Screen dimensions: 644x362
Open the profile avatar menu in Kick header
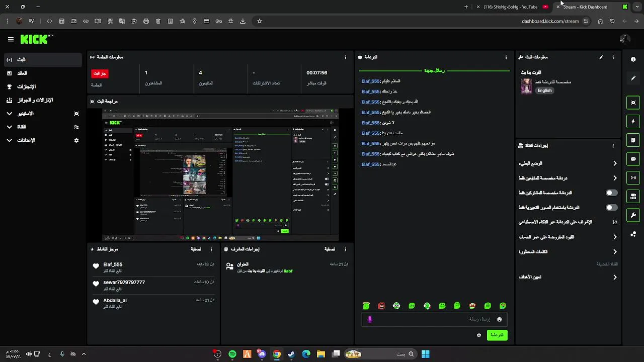tap(624, 39)
